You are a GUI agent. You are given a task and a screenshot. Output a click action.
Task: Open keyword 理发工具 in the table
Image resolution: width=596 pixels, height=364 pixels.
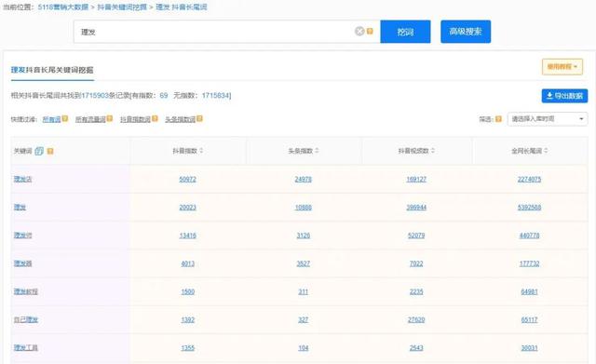tap(26, 347)
